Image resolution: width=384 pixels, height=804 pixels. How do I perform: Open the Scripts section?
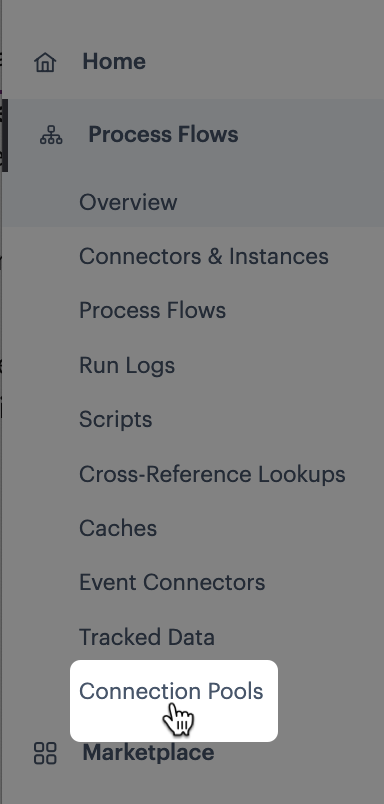[115, 420]
